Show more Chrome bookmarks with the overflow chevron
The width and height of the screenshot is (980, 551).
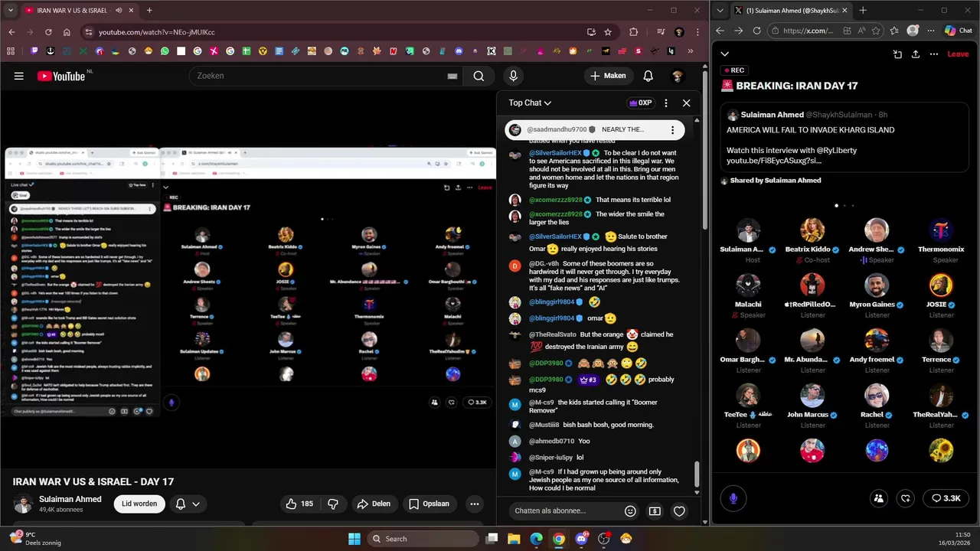(691, 51)
